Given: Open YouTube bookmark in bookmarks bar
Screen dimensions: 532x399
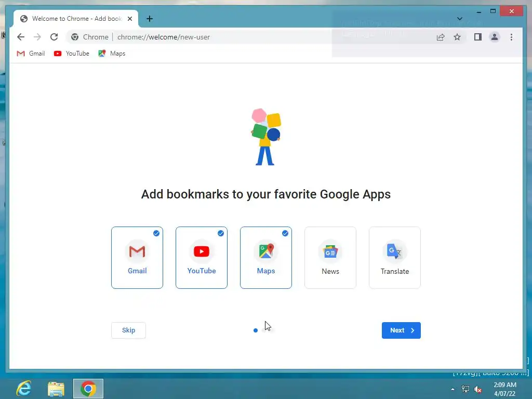Looking at the screenshot, I should (x=72, y=54).
